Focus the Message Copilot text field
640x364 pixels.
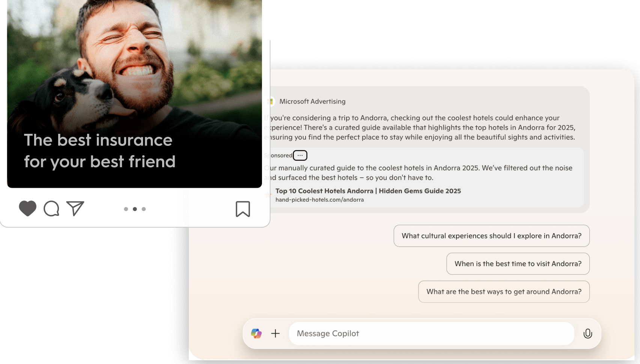point(431,333)
